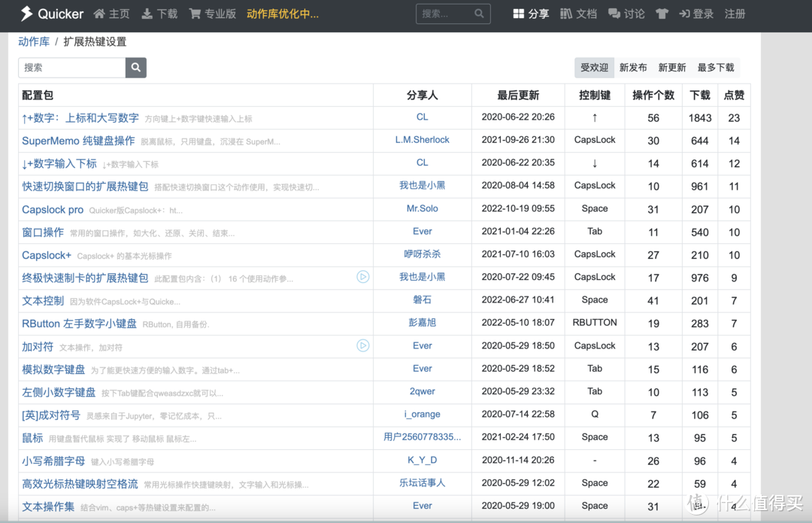
Task: Open sharer 彭嘉旭 profile
Action: pos(422,322)
